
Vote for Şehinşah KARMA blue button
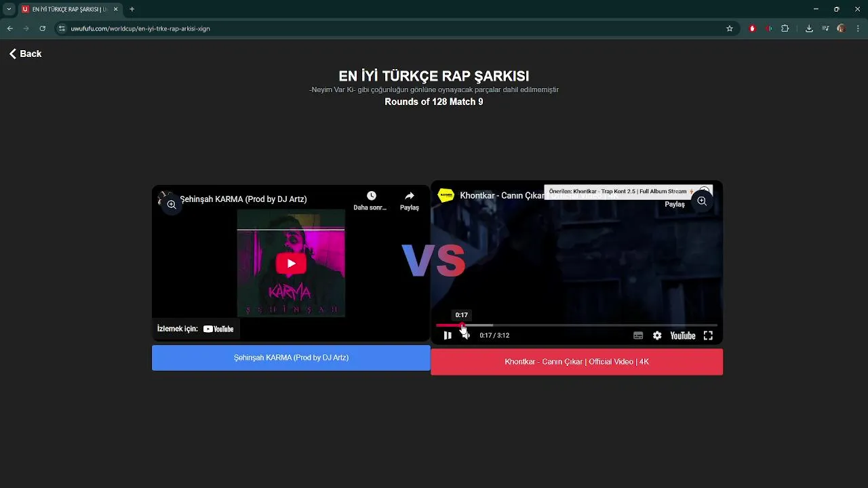tap(291, 358)
